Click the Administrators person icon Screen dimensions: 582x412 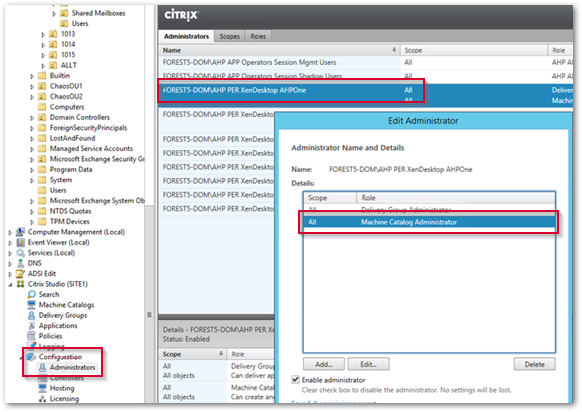point(43,367)
